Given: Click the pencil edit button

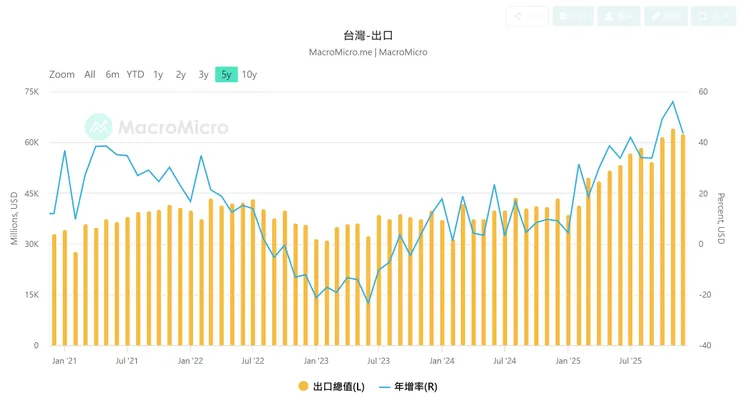Looking at the screenshot, I should [666, 17].
